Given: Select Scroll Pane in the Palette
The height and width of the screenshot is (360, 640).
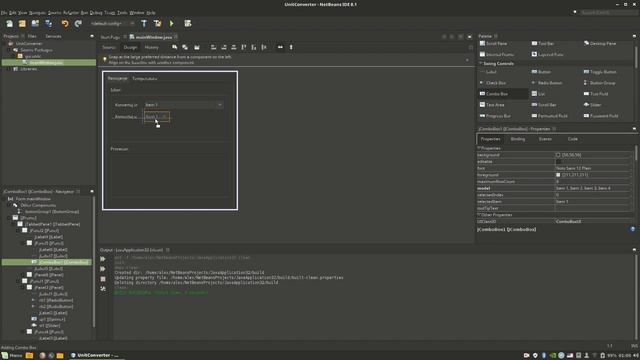Looking at the screenshot, I should click(x=493, y=43).
